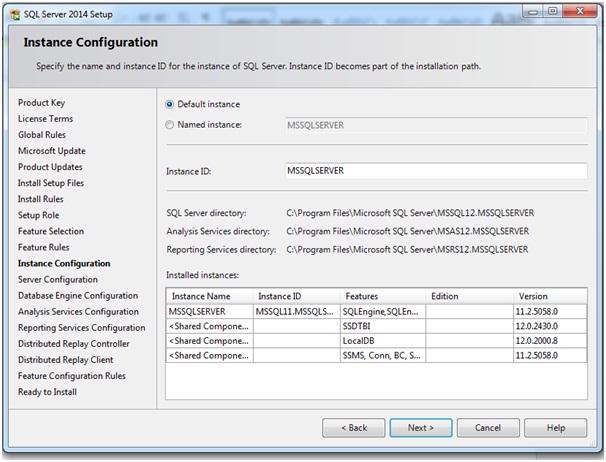Sort by Instance ID column header

[297, 297]
